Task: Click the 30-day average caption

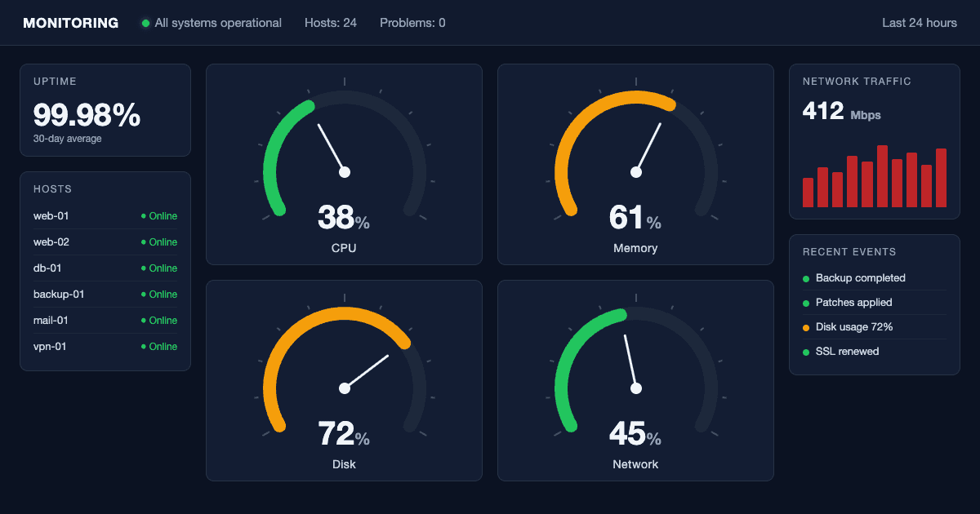Action: pos(68,139)
